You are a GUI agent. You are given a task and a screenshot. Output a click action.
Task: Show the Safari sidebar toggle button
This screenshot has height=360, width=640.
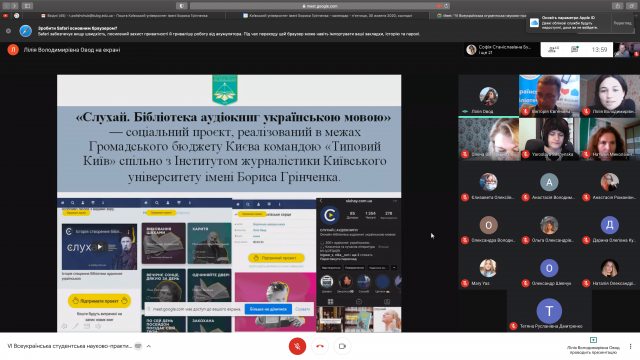(x=27, y=6)
